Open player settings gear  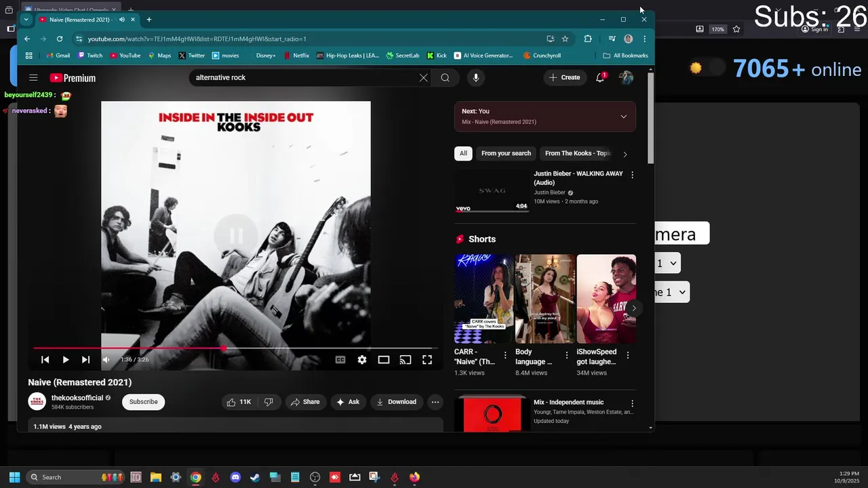click(362, 360)
